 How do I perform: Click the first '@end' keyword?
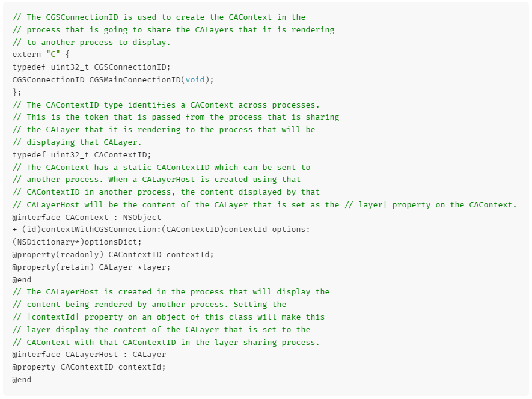pyautogui.click(x=22, y=280)
